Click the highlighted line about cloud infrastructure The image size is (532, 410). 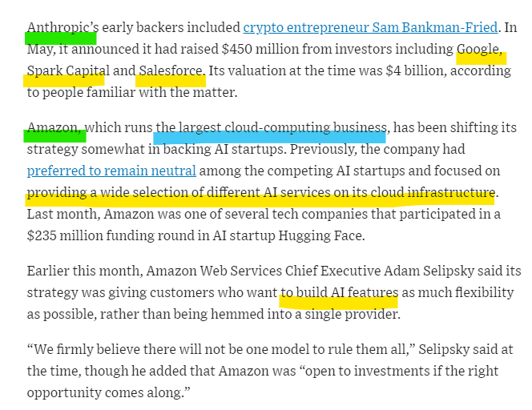tap(260, 192)
